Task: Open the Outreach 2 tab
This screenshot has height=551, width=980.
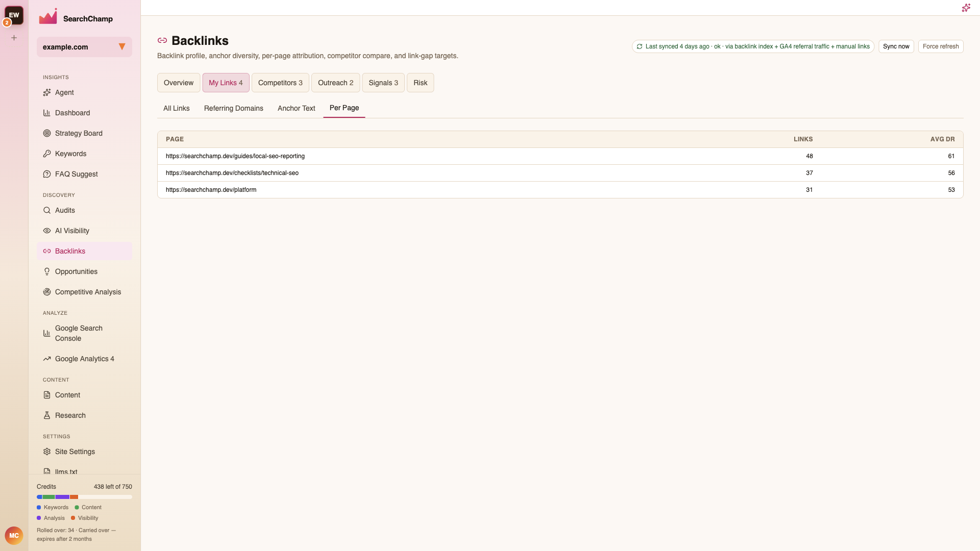Action: (336, 83)
